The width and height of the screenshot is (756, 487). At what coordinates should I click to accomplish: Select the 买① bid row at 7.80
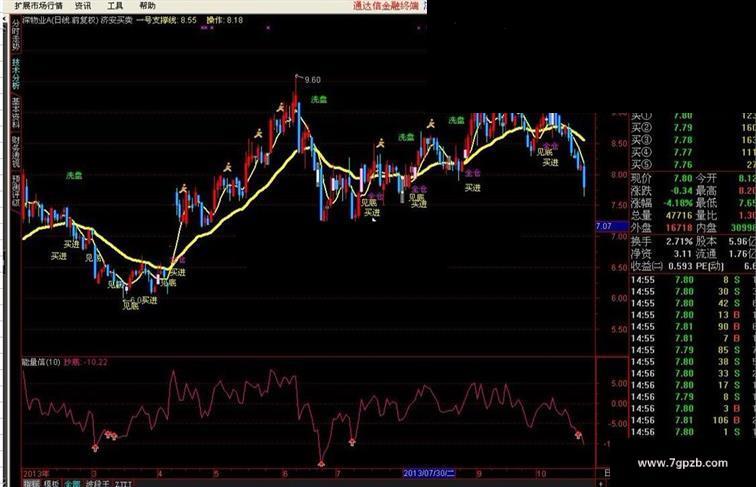click(x=693, y=116)
